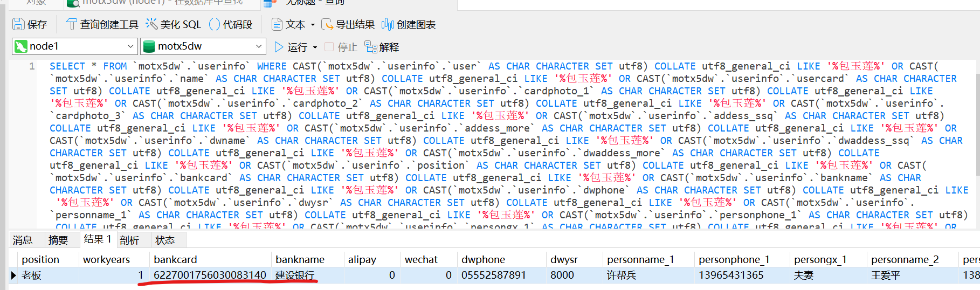980x290 pixels.
Task: Click the personname_2 column header
Action: [x=913, y=259]
